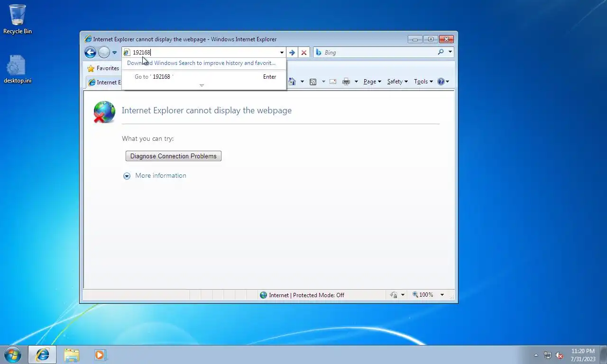The width and height of the screenshot is (607, 364).
Task: Expand More information section
Action: [127, 176]
